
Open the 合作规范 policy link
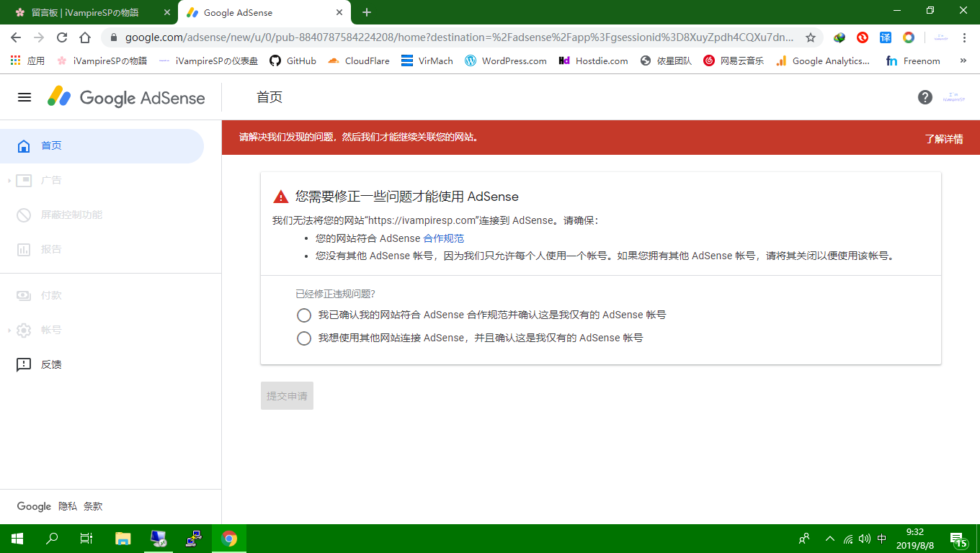pyautogui.click(x=443, y=238)
